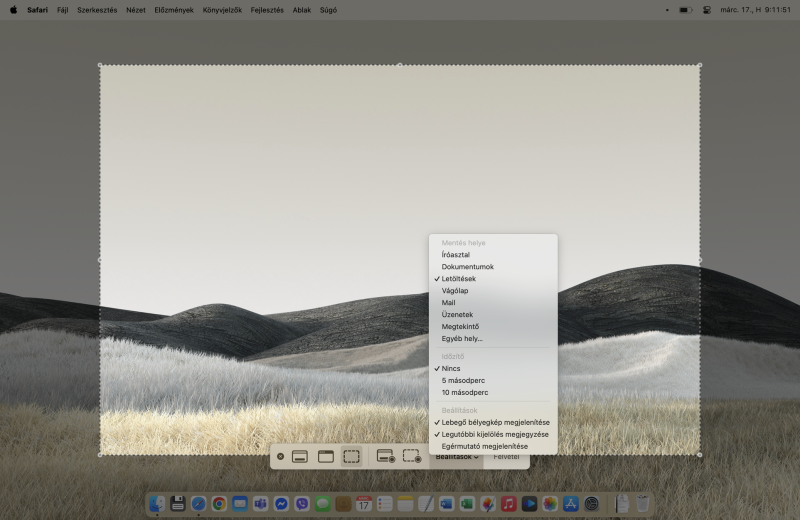The width and height of the screenshot is (800, 520).
Task: Select record entire screen icon
Action: [x=386, y=456]
